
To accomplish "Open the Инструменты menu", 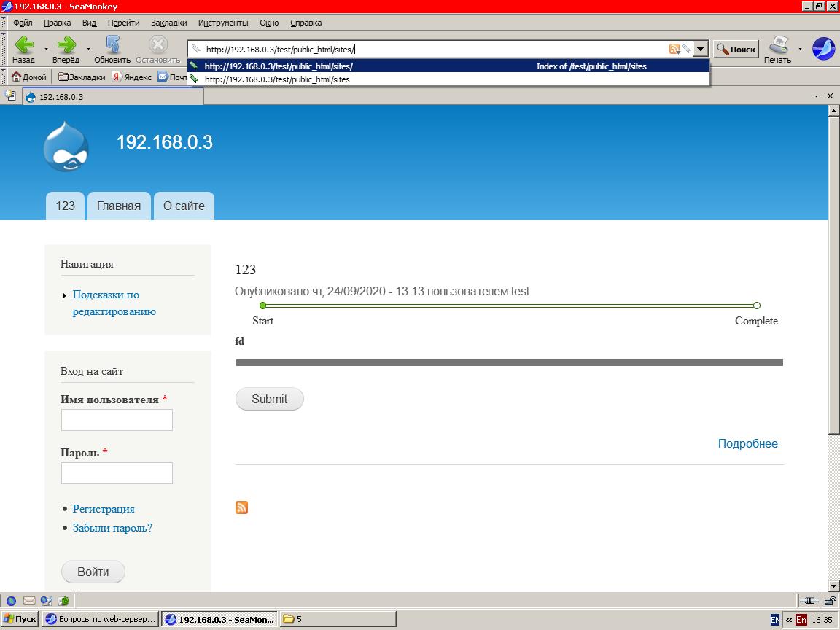I will tap(223, 23).
